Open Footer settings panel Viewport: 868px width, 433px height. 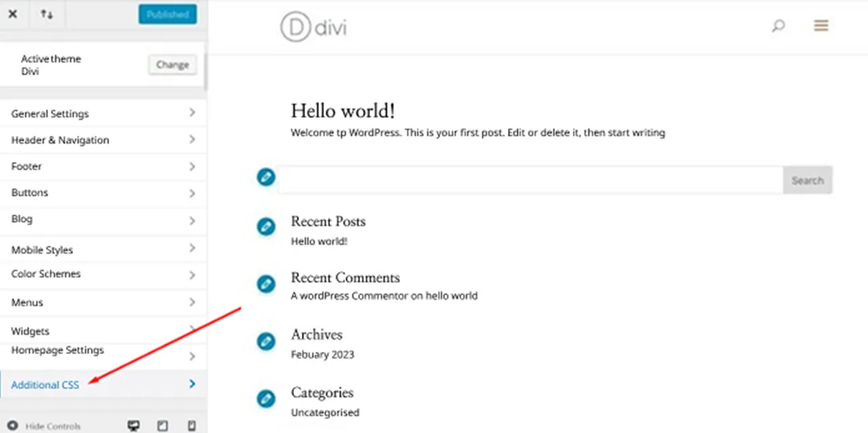tap(103, 166)
